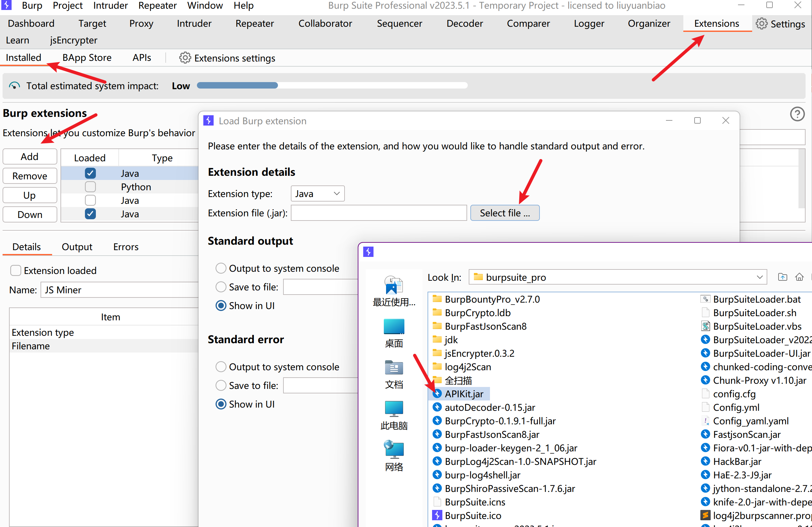Expand the Look In burpsuite_pro dropdown
The height and width of the screenshot is (527, 812).
pyautogui.click(x=760, y=277)
